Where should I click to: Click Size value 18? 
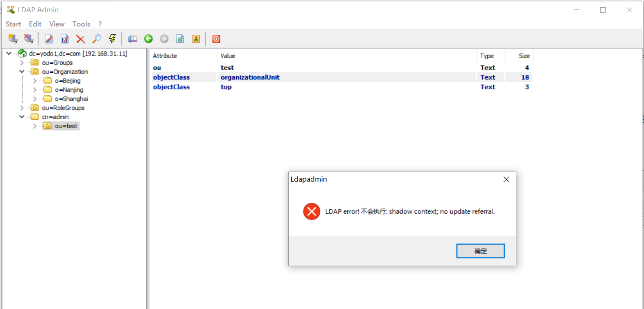click(x=525, y=77)
